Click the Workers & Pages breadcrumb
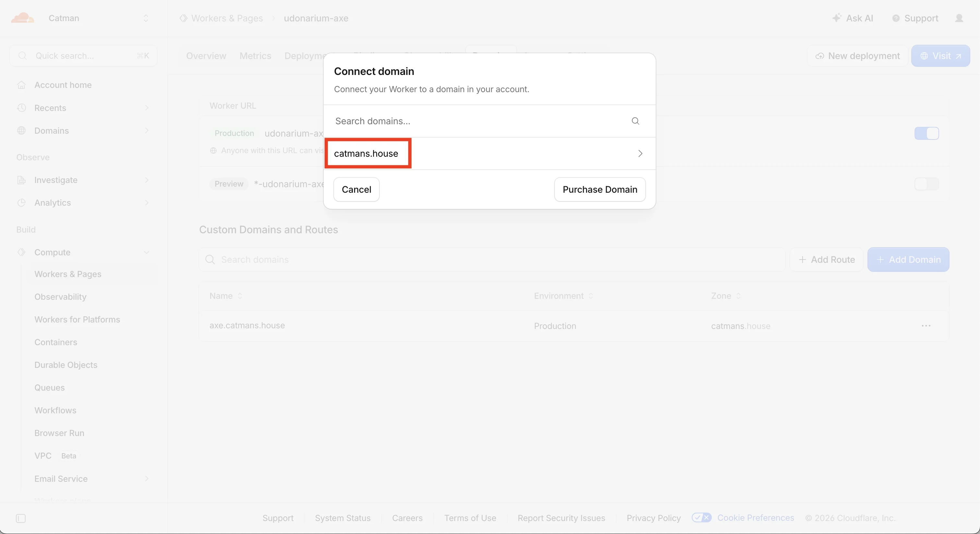 point(227,18)
